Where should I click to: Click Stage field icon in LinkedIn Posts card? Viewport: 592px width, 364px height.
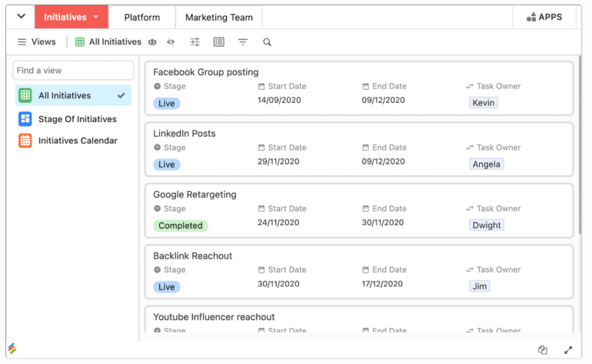point(158,147)
